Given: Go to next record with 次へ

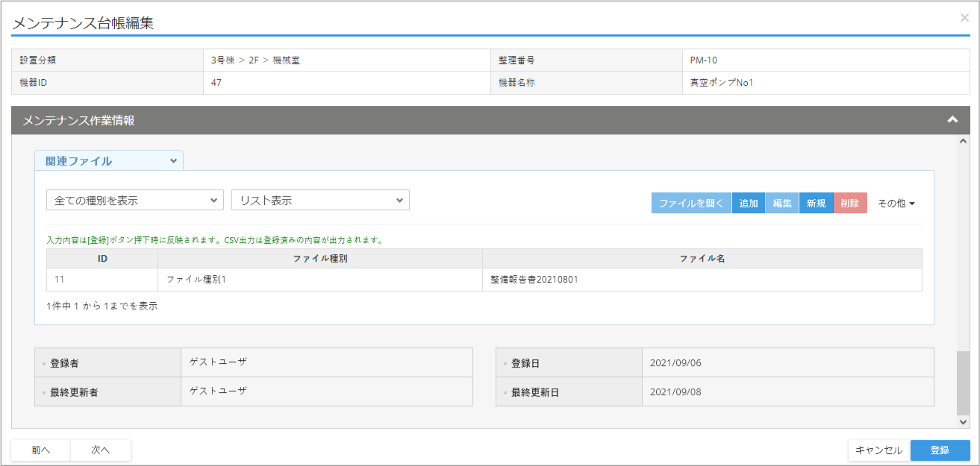Looking at the screenshot, I should (x=101, y=450).
